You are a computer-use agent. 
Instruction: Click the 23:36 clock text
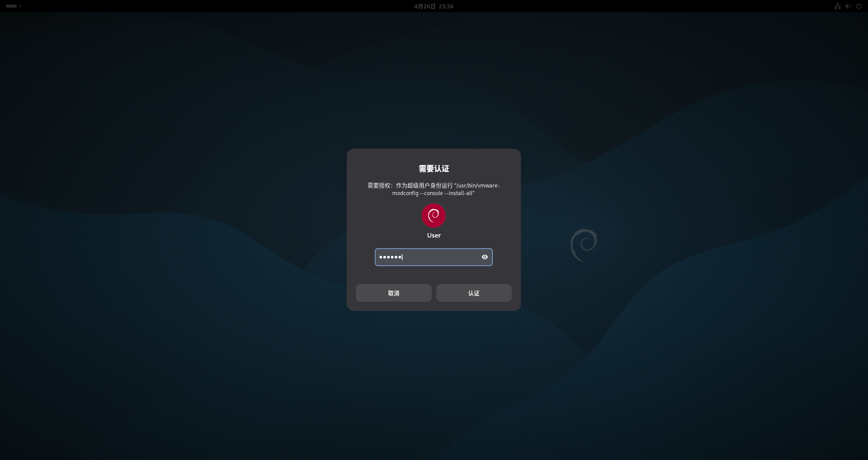(446, 6)
